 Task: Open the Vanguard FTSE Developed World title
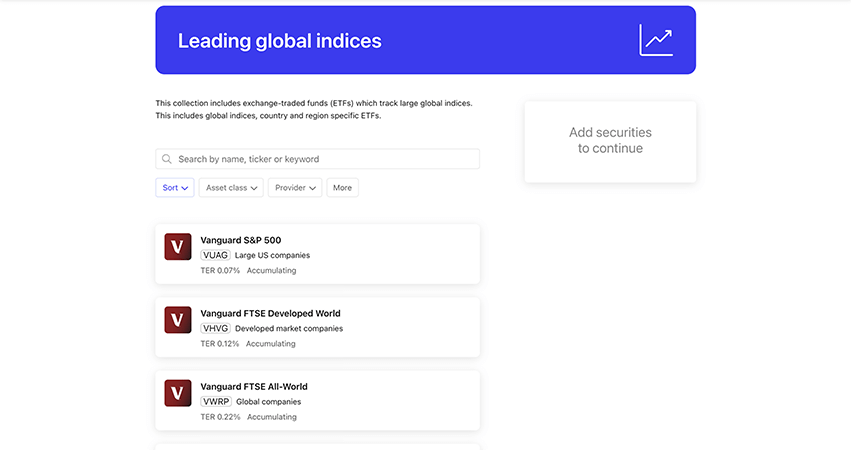tap(270, 313)
